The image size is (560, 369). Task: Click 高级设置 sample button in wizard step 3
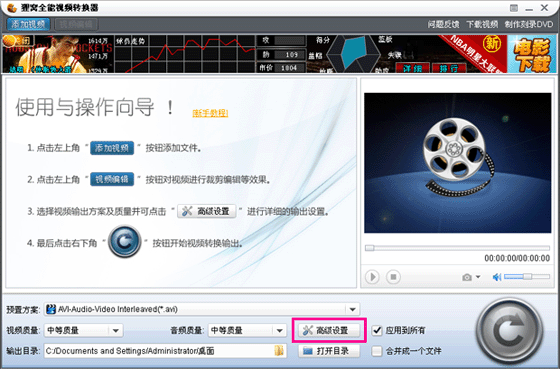point(207,211)
